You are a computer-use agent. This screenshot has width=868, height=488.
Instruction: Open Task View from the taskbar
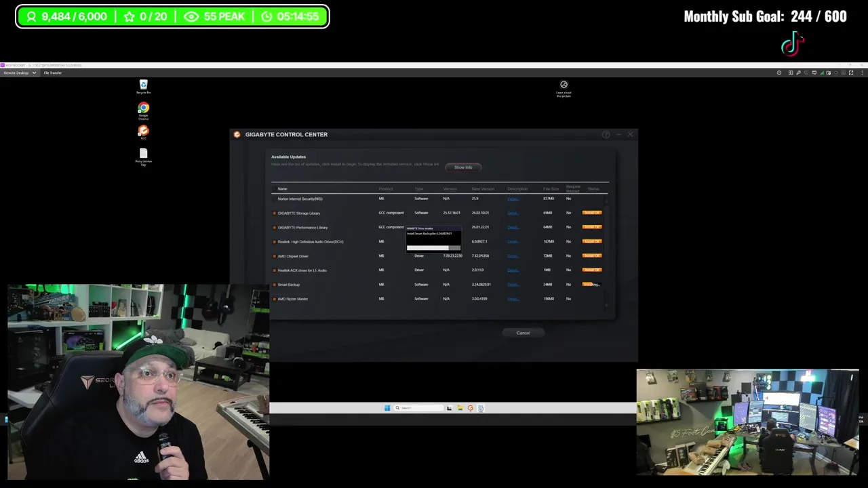[x=449, y=408]
